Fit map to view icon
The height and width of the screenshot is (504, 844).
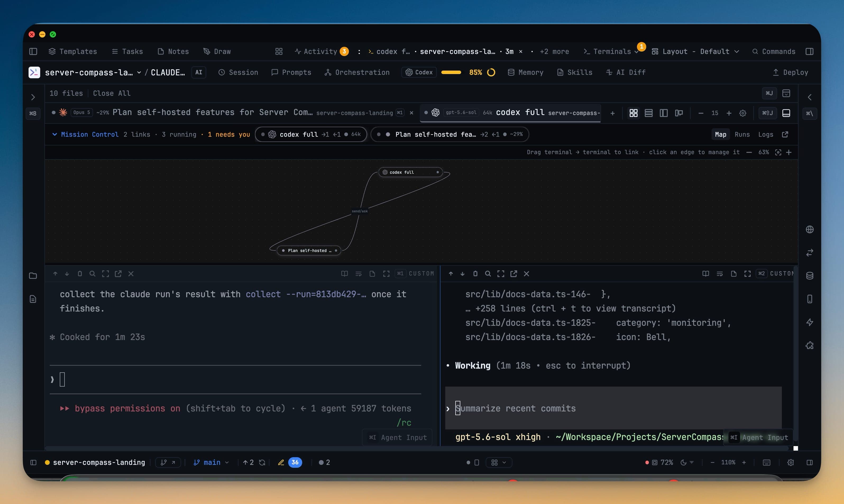(x=778, y=152)
